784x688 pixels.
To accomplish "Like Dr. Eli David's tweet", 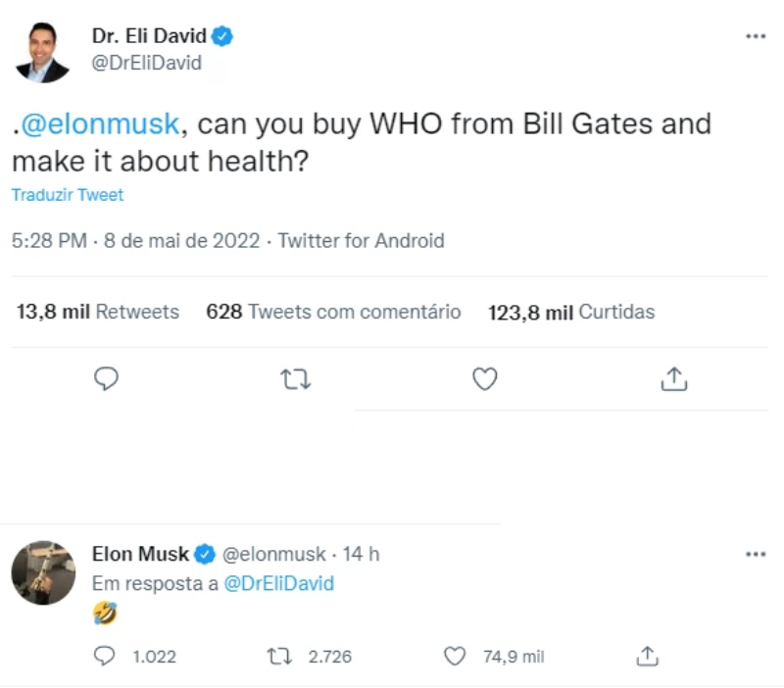I will (x=485, y=379).
